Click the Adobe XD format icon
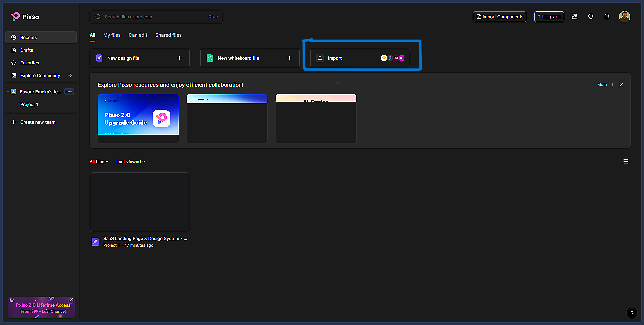The height and width of the screenshot is (325, 644). click(x=396, y=58)
